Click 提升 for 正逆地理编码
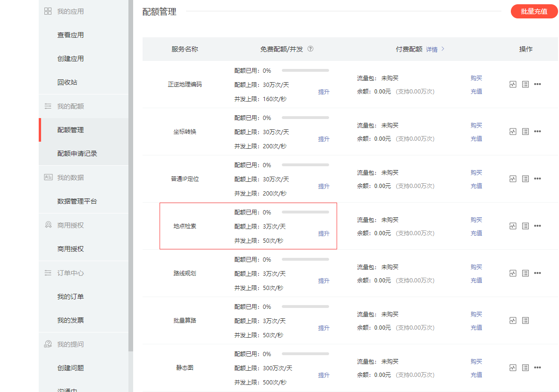This screenshot has width=559, height=392. coord(324,92)
